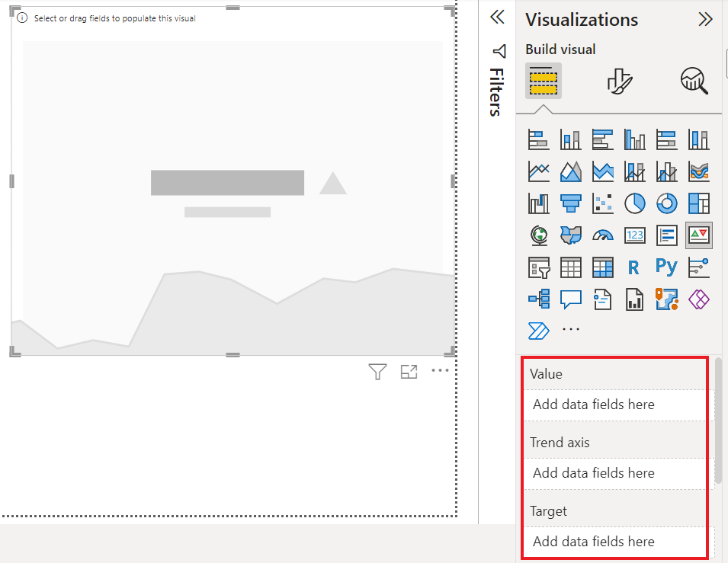Open more visuals ellipsis in gallery
Screen dimensions: 728x563
pos(571,329)
